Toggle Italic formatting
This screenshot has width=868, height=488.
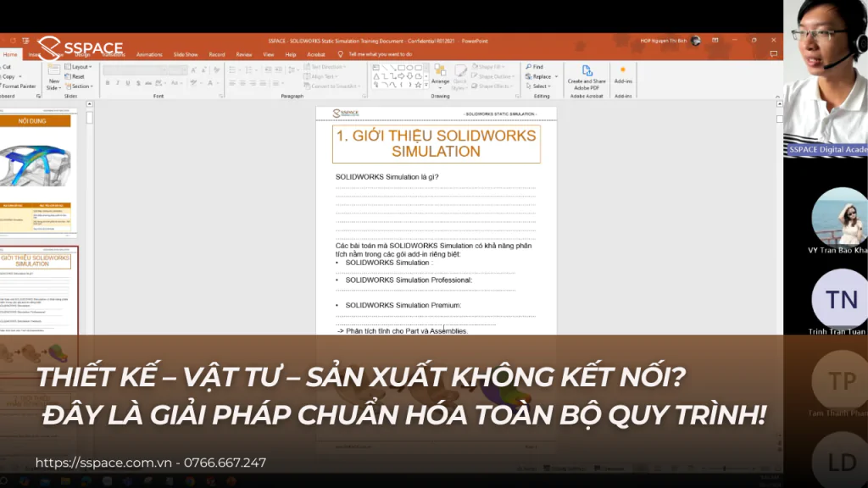pyautogui.click(x=117, y=83)
